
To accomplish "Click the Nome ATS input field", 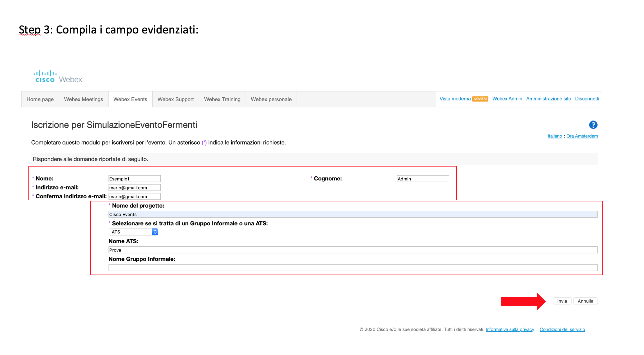I will coord(353,250).
